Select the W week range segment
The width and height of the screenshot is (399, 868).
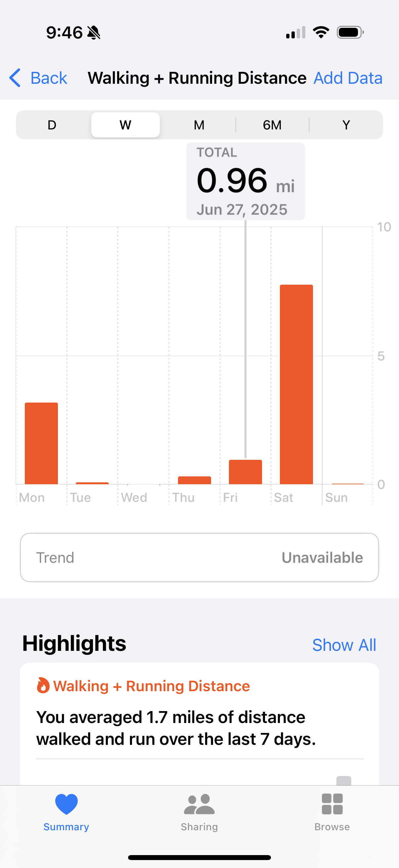point(126,125)
